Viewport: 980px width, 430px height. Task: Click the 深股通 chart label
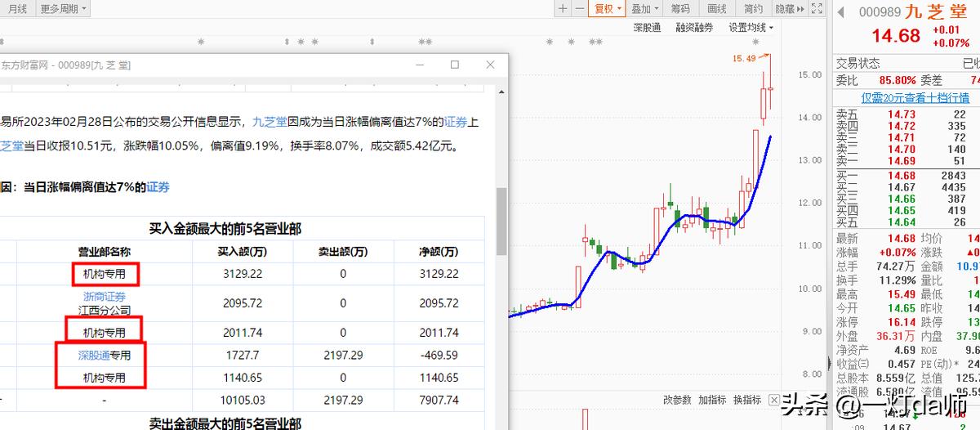click(647, 27)
